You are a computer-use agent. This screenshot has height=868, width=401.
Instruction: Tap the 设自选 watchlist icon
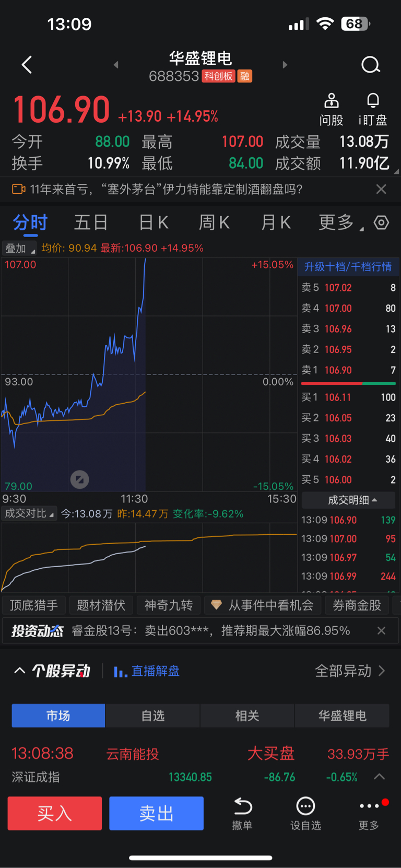click(x=305, y=814)
